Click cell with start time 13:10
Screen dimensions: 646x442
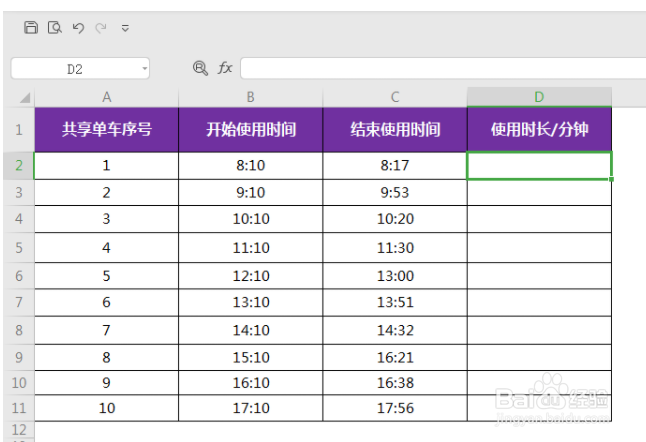tap(250, 302)
